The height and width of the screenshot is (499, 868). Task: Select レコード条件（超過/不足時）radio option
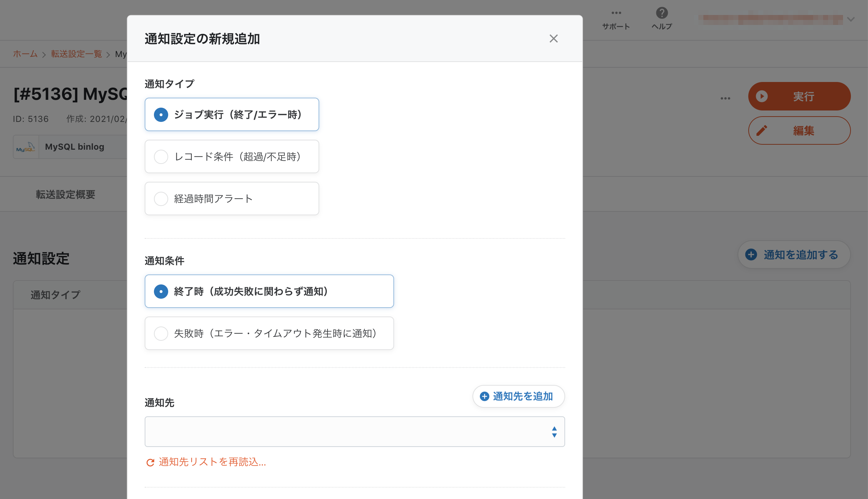(x=232, y=156)
